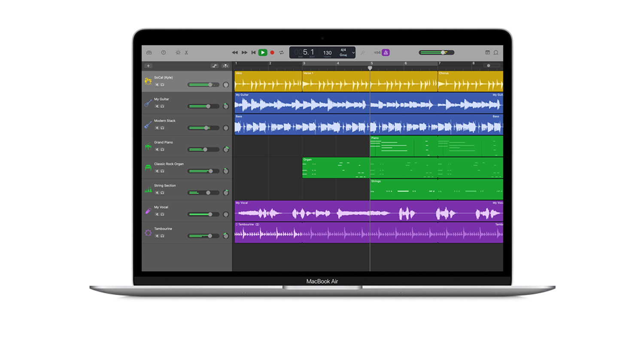Click the Grand Piano pan knob
This screenshot has width=644, height=339.
tap(226, 149)
